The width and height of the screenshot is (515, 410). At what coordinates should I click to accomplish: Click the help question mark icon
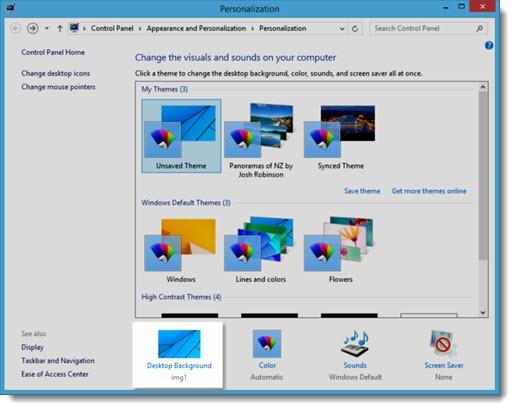489,45
